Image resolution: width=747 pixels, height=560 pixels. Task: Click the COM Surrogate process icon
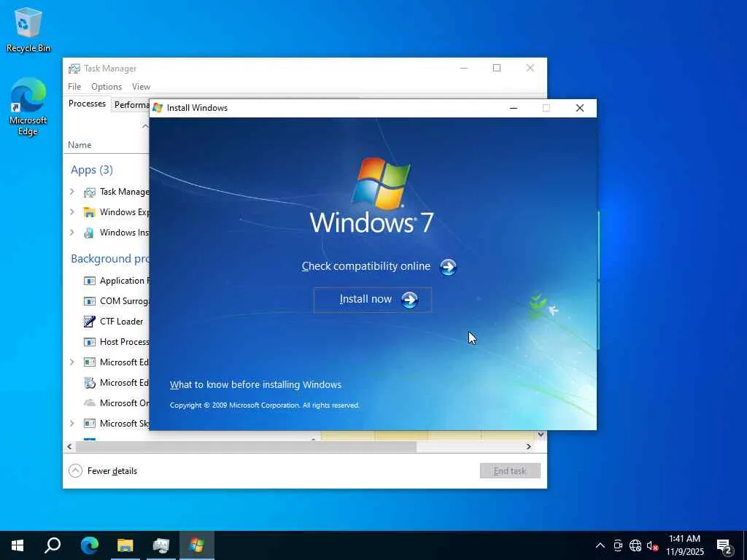[x=90, y=301]
